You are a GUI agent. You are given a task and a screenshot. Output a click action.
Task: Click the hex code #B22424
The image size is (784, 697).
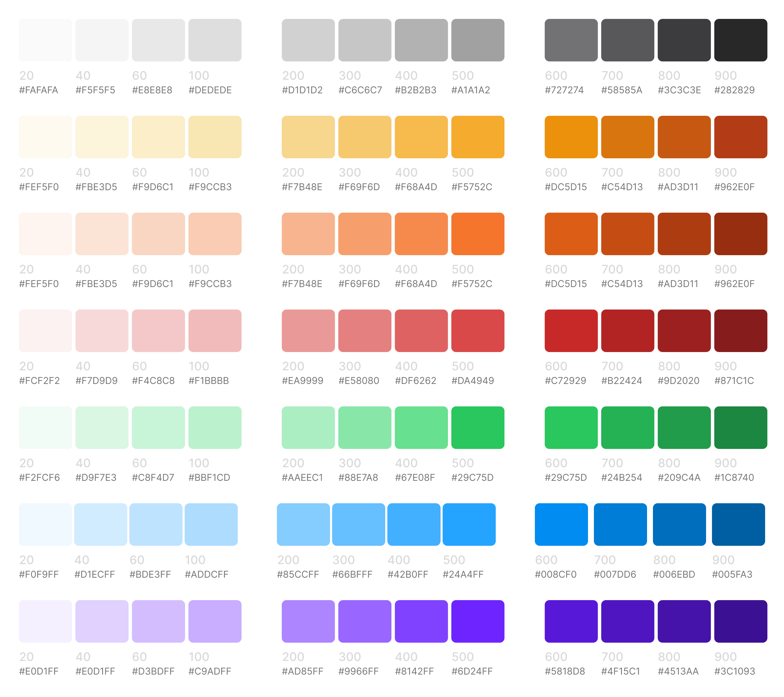(x=622, y=381)
